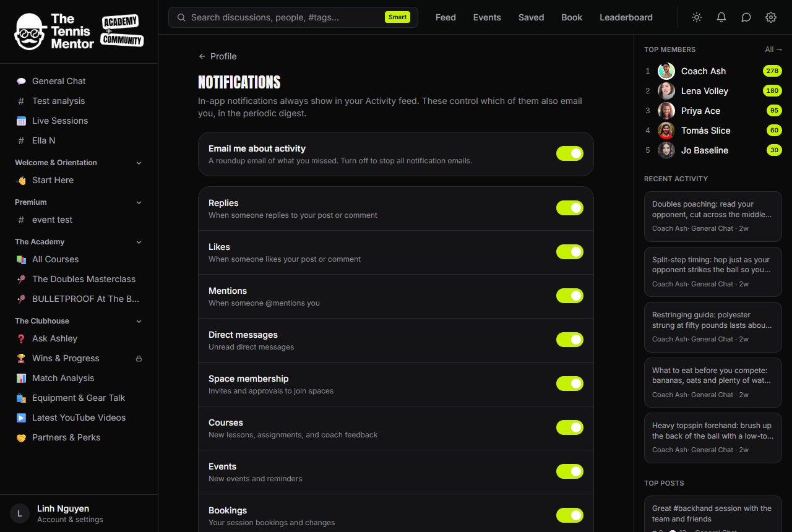Toggle Likes notification switch
The width and height of the screenshot is (792, 532).
[570, 252]
